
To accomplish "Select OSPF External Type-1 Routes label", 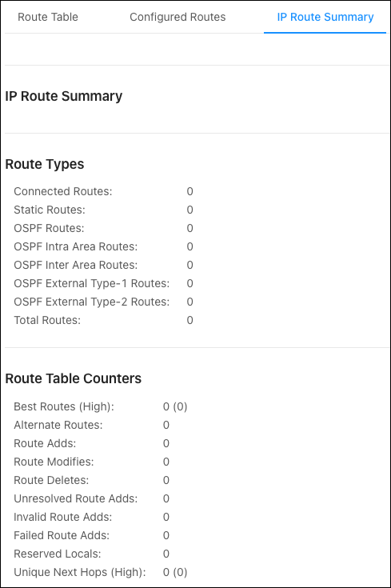I will (x=92, y=283).
